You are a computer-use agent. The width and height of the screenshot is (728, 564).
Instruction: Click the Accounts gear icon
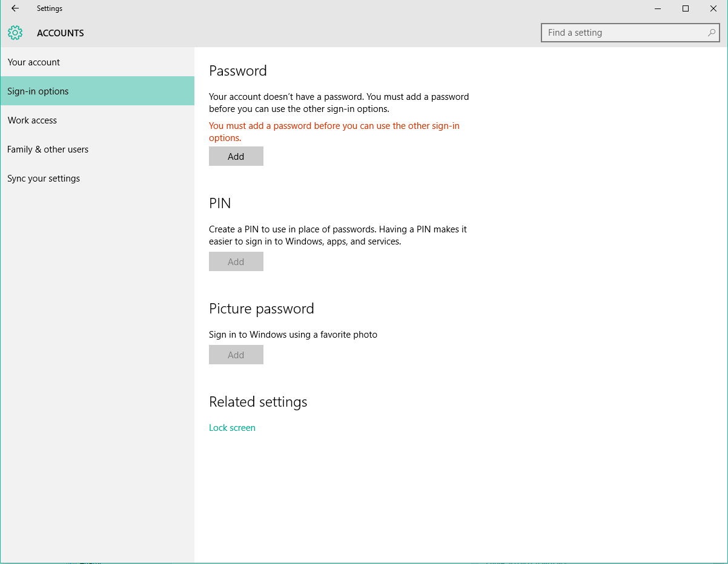pyautogui.click(x=15, y=33)
